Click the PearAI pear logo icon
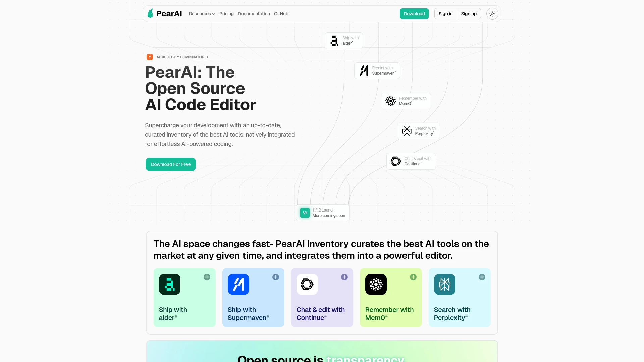The image size is (644, 362). coord(151,14)
